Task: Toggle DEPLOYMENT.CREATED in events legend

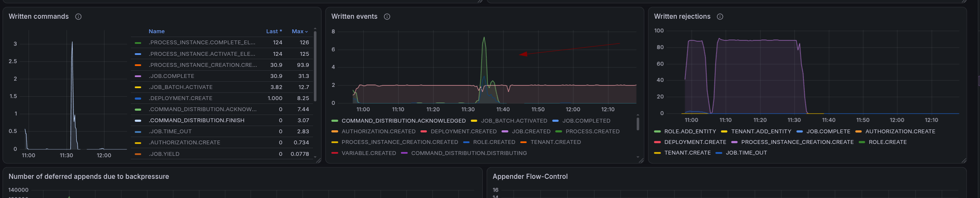Action: click(x=464, y=132)
